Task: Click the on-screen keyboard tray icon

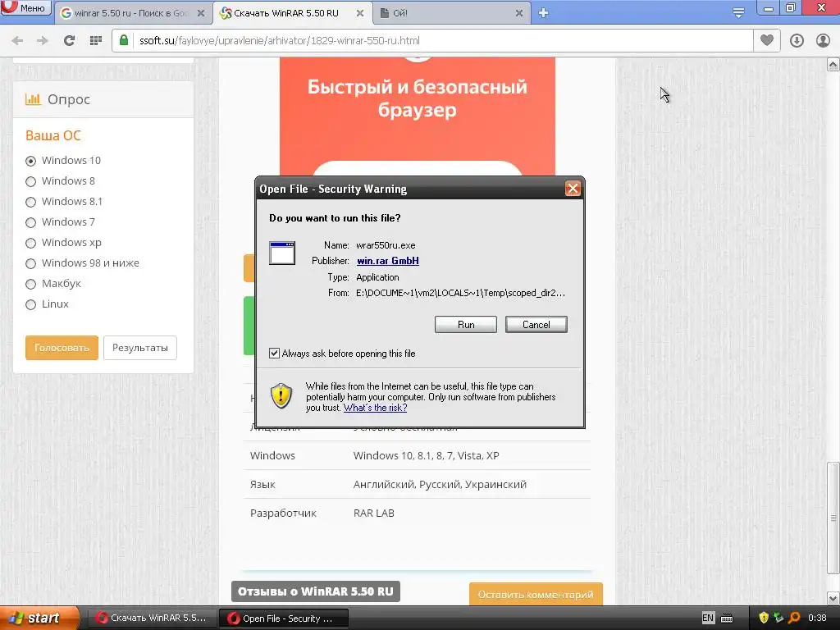Action: pos(727,619)
